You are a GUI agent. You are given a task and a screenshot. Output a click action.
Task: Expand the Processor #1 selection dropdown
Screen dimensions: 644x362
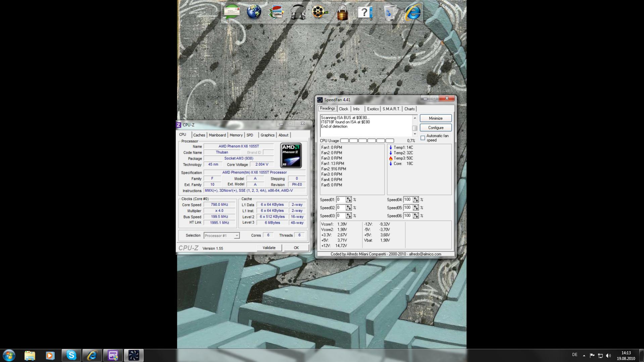pos(237,236)
